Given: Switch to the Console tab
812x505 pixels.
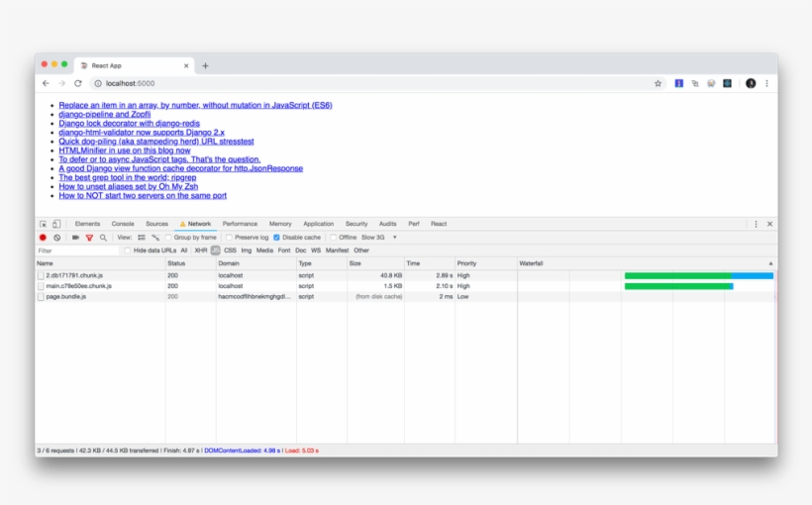Looking at the screenshot, I should [x=123, y=224].
